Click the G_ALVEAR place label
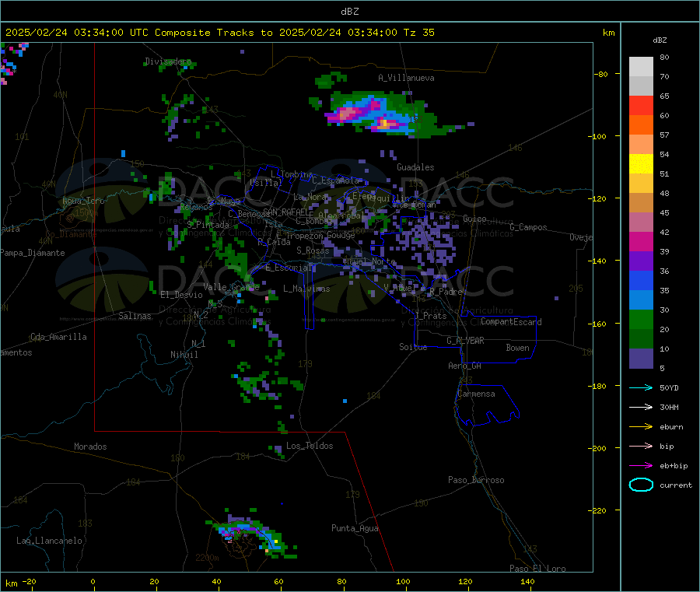Screen dimensions: 700x592 [465, 341]
